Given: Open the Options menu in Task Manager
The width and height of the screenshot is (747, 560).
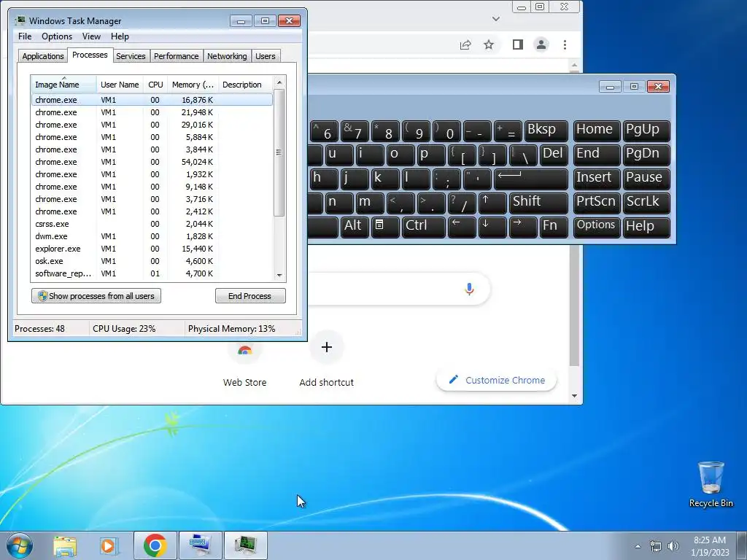Looking at the screenshot, I should [x=57, y=36].
